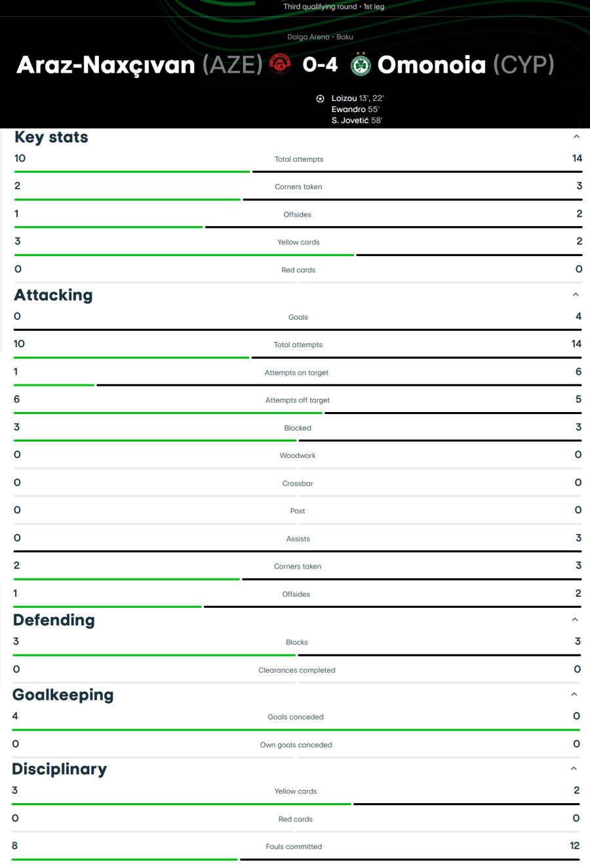Click the Third qualifying round label

point(320,7)
